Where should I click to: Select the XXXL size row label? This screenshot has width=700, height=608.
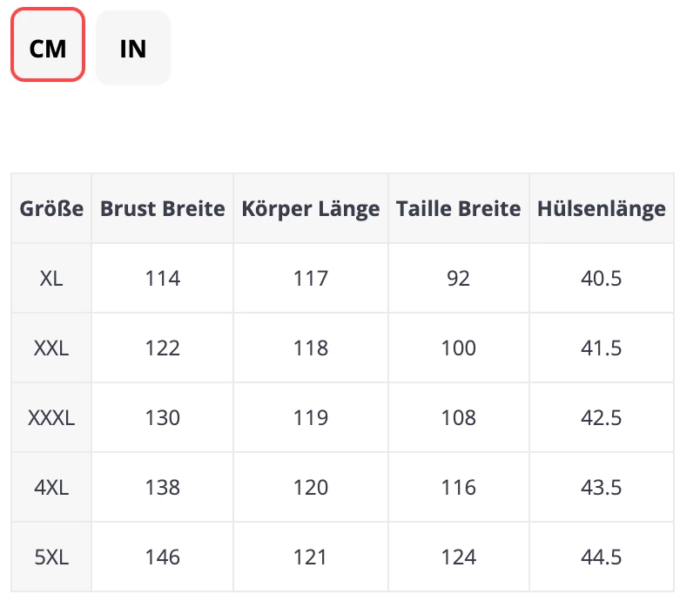pos(50,417)
